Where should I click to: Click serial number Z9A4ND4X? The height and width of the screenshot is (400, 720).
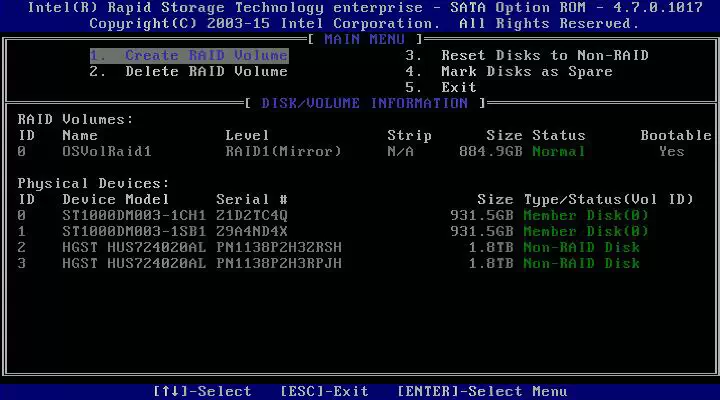pyautogui.click(x=251, y=231)
